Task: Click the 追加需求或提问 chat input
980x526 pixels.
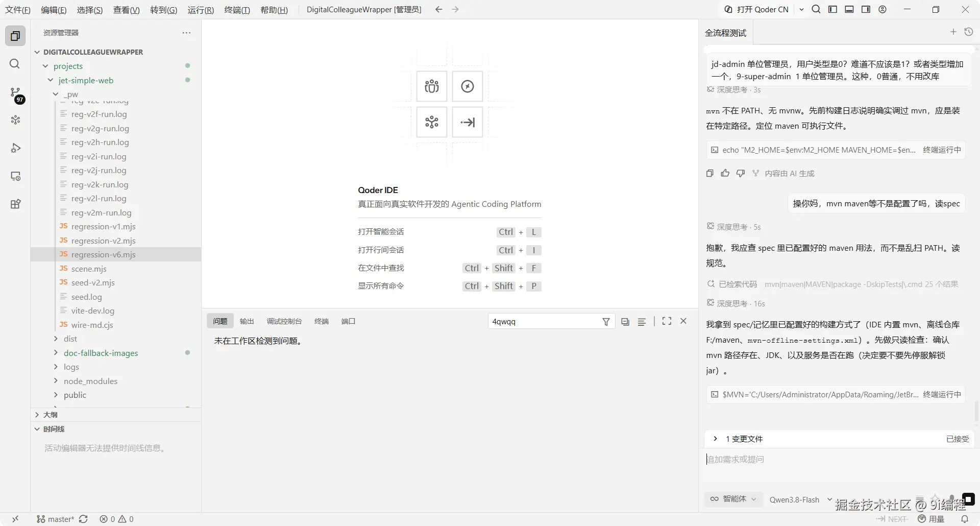Action: tap(840, 460)
